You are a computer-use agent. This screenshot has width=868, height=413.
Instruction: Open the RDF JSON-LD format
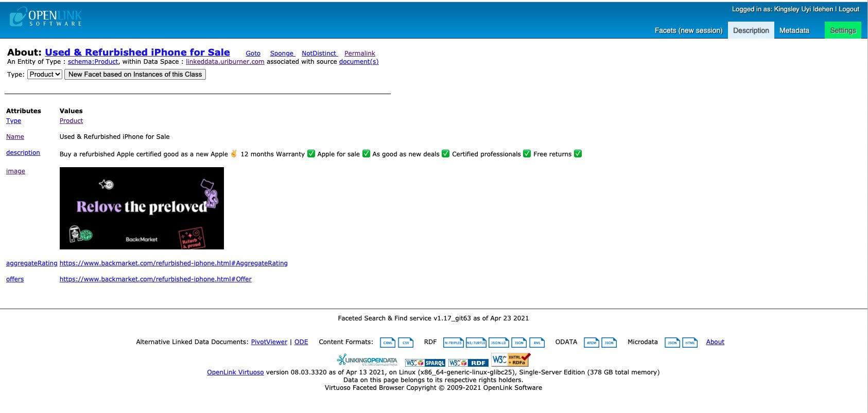(x=498, y=343)
